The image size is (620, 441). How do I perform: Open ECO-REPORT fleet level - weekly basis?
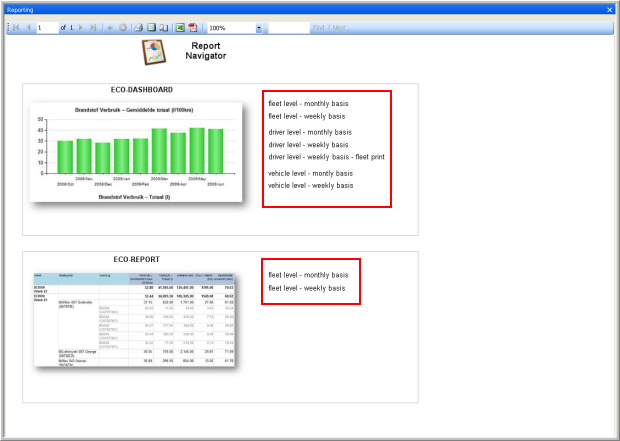(307, 288)
